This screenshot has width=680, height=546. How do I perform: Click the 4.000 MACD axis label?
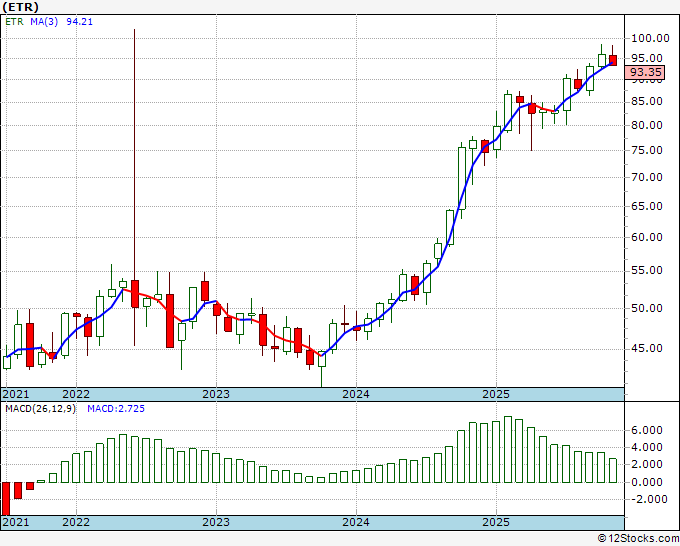pyautogui.click(x=647, y=447)
